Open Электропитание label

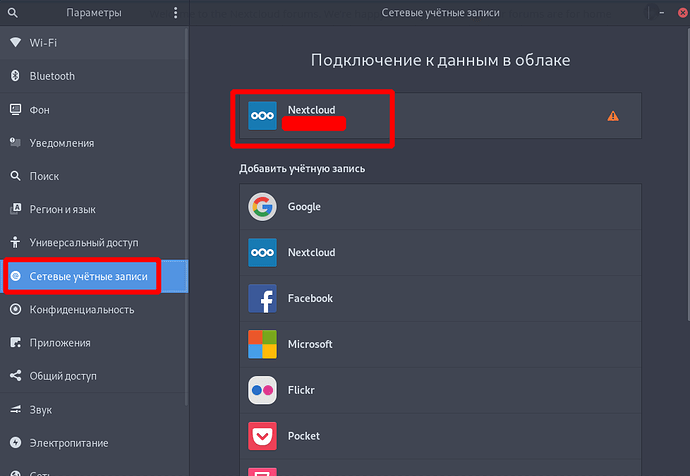69,443
